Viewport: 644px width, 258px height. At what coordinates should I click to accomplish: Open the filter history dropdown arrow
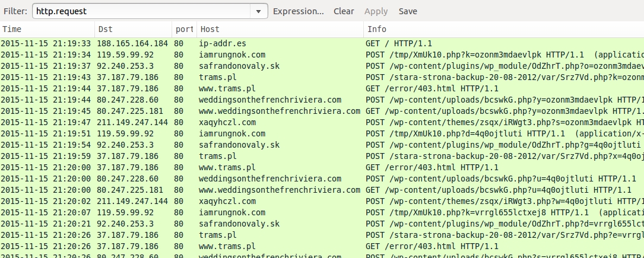[259, 11]
